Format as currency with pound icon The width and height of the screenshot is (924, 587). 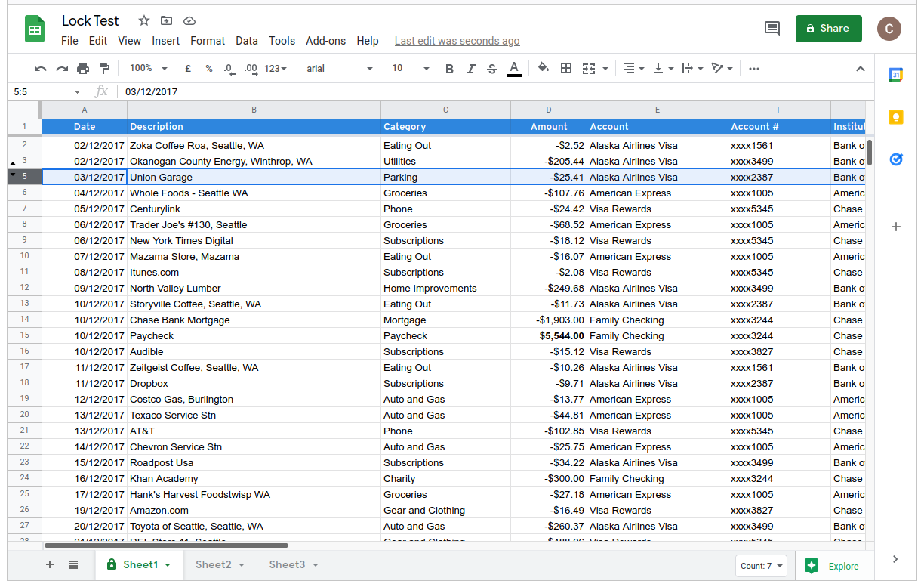click(188, 69)
